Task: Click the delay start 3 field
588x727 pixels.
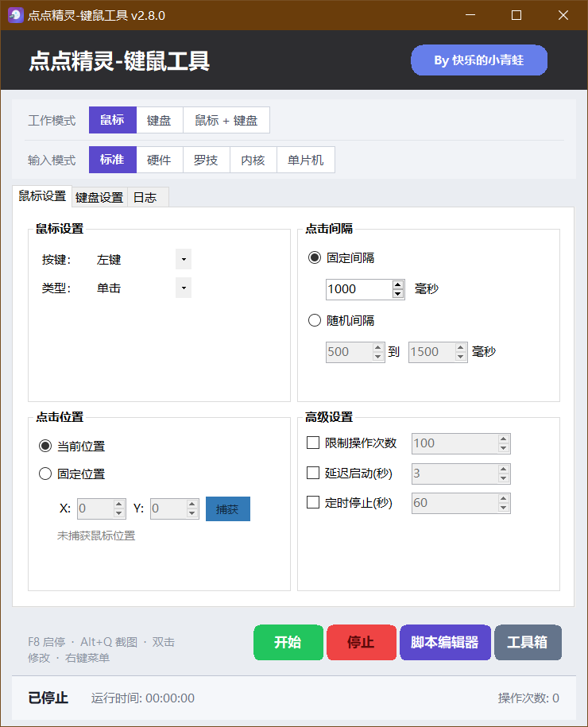Action: click(x=455, y=474)
